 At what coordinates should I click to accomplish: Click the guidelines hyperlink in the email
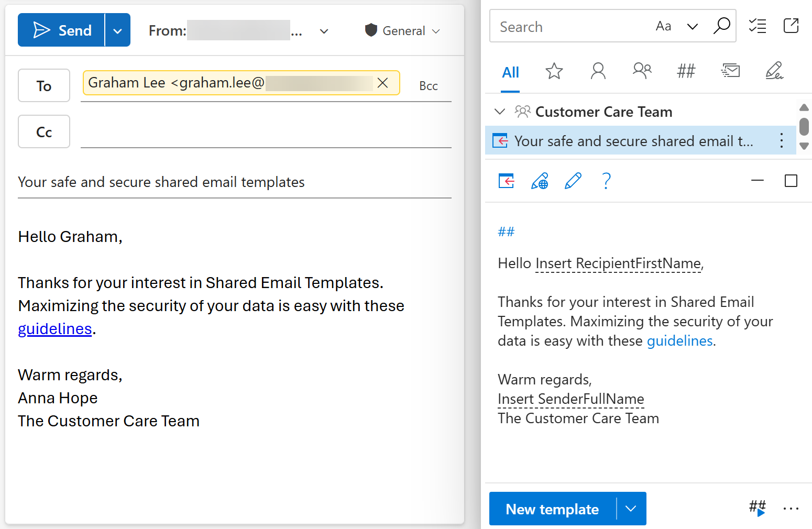(x=54, y=328)
